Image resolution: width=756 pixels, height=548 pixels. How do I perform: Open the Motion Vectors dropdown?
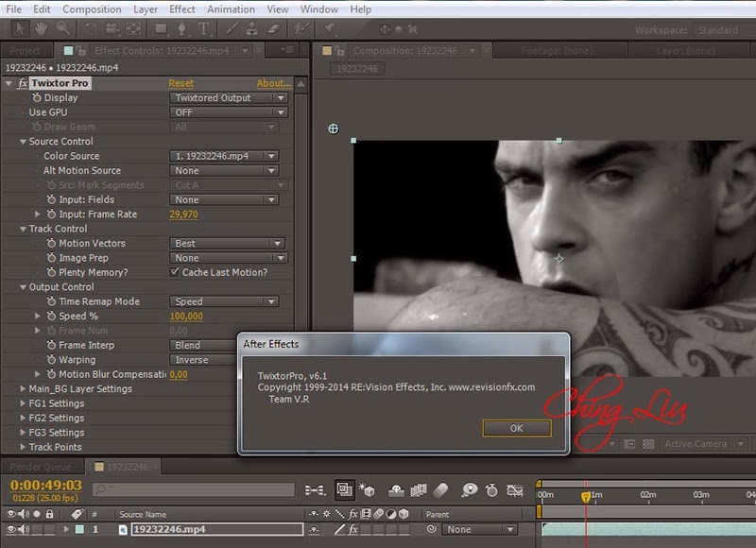point(228,243)
